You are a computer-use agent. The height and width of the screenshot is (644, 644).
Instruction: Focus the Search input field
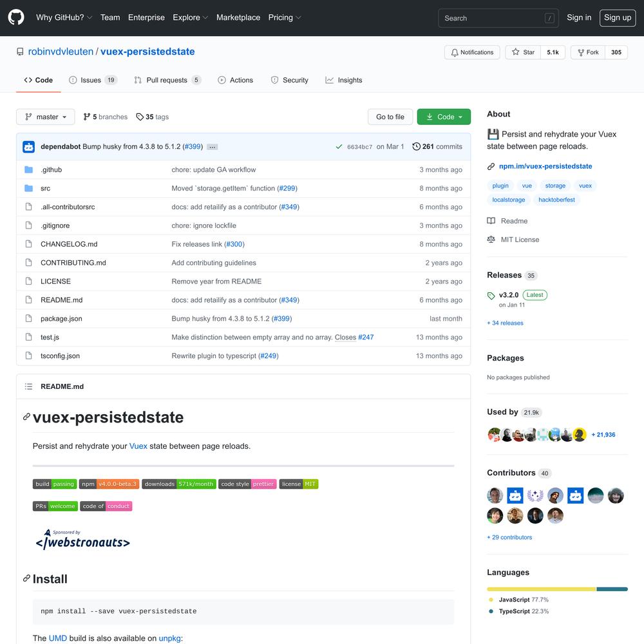click(x=498, y=18)
